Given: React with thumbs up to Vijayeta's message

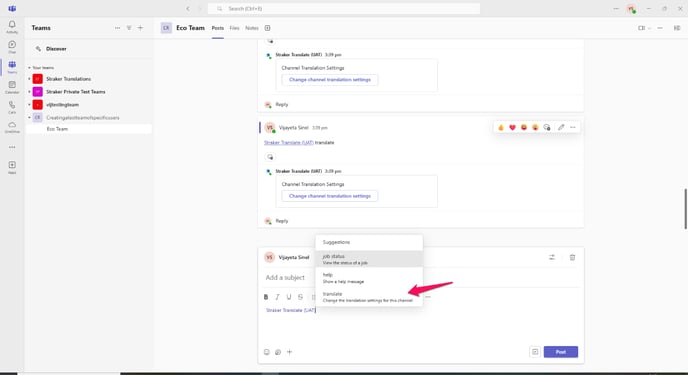Looking at the screenshot, I should pos(501,127).
